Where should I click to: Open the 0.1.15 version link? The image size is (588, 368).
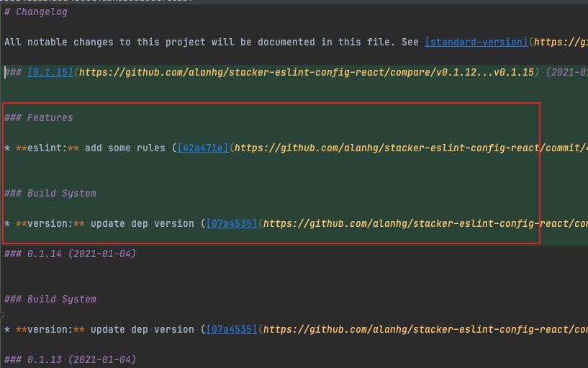(50, 72)
